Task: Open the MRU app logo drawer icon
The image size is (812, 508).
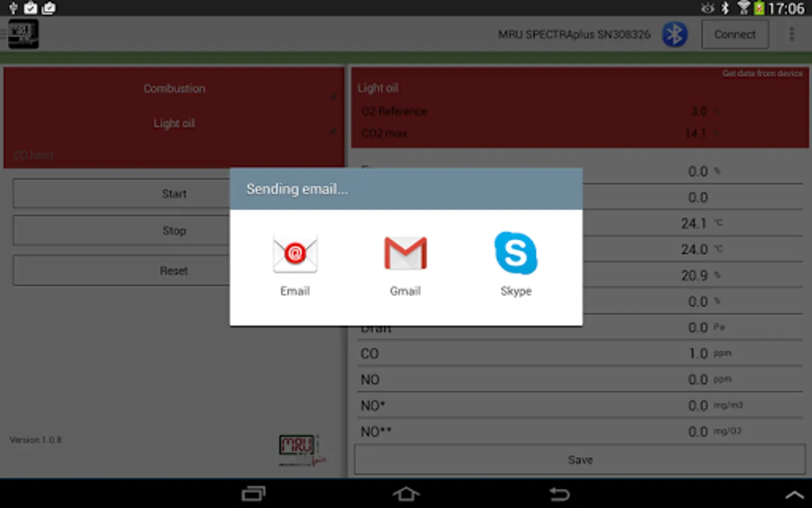Action: pyautogui.click(x=23, y=34)
